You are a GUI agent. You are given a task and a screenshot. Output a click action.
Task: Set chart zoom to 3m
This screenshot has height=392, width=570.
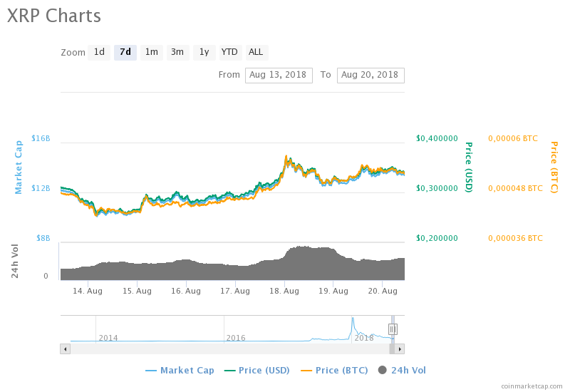click(177, 52)
